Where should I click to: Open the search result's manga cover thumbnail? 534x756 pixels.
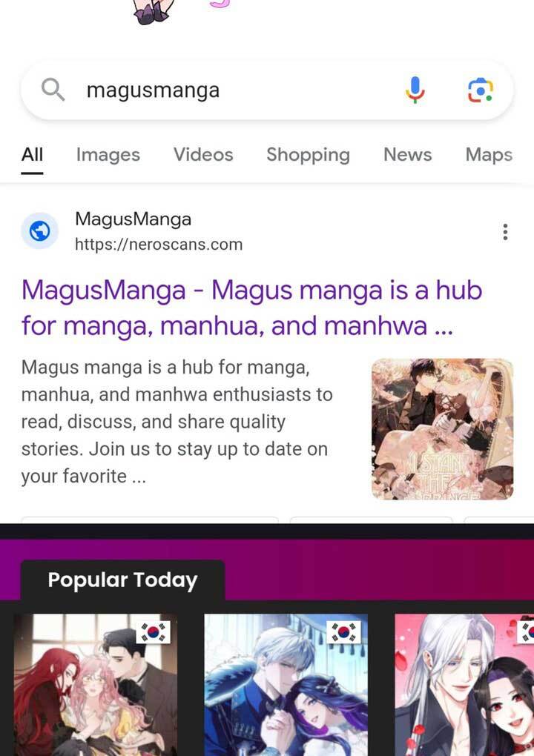pyautogui.click(x=442, y=429)
